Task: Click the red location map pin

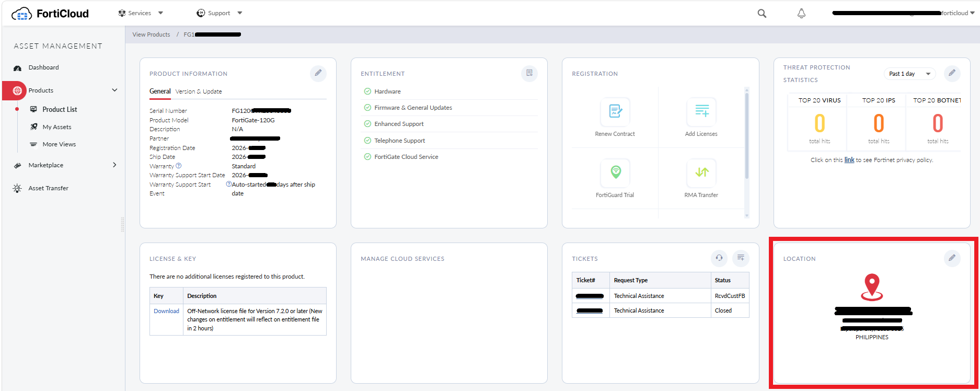Action: click(x=872, y=287)
